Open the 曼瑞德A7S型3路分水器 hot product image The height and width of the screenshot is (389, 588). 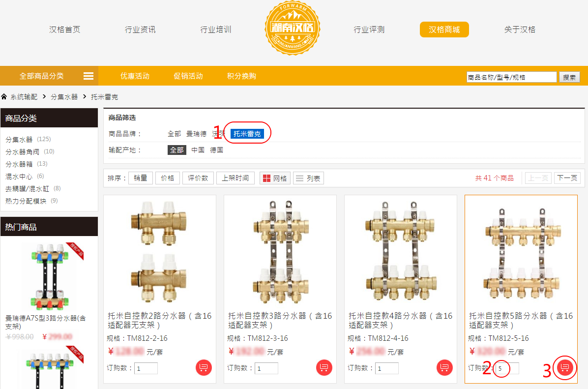click(x=49, y=276)
